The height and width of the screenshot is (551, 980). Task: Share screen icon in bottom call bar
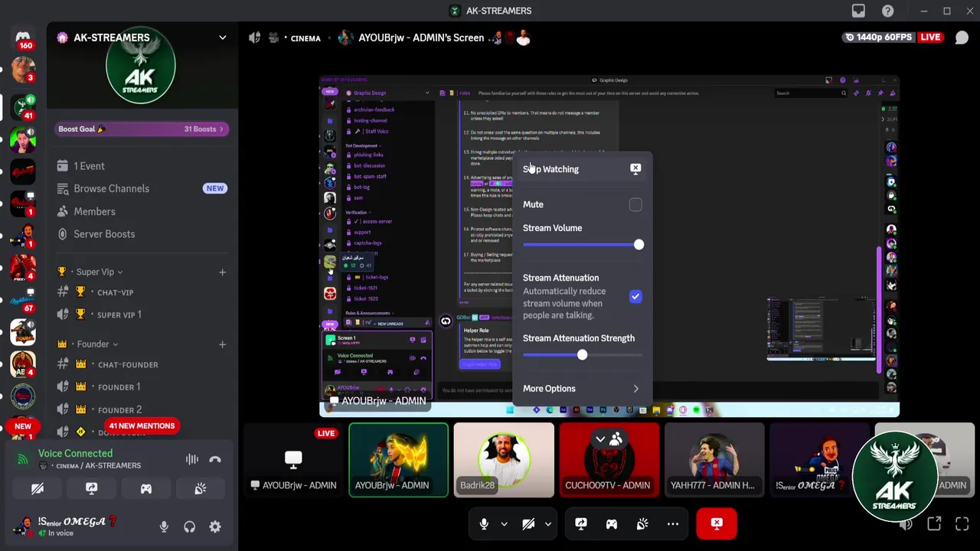[x=581, y=523]
